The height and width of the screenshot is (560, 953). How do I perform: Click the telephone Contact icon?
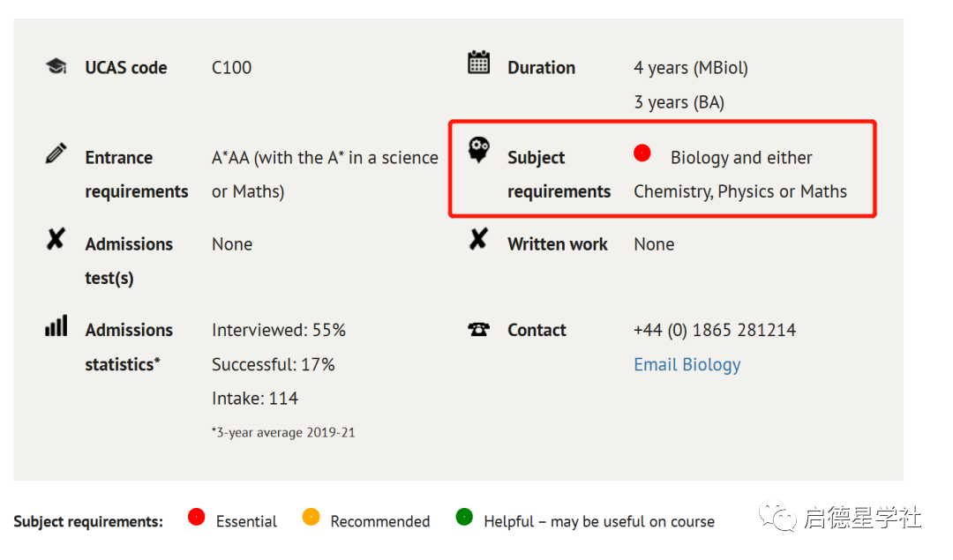click(x=478, y=330)
